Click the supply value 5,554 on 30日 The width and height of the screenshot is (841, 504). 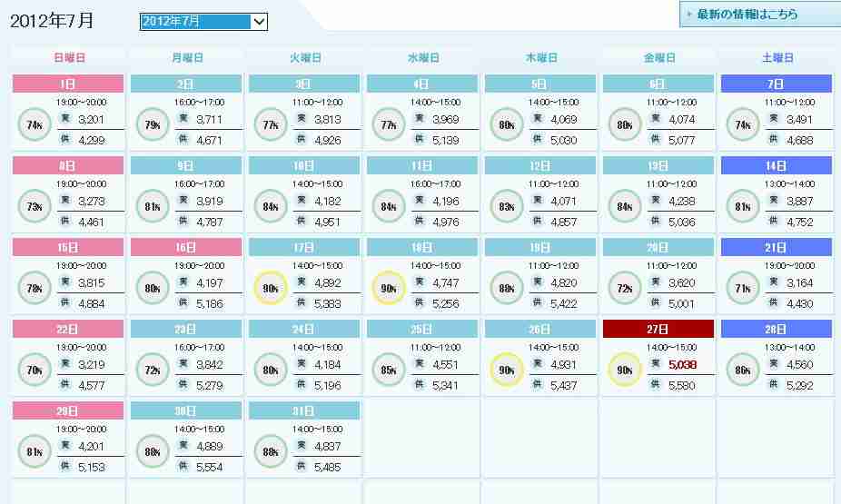point(210,468)
